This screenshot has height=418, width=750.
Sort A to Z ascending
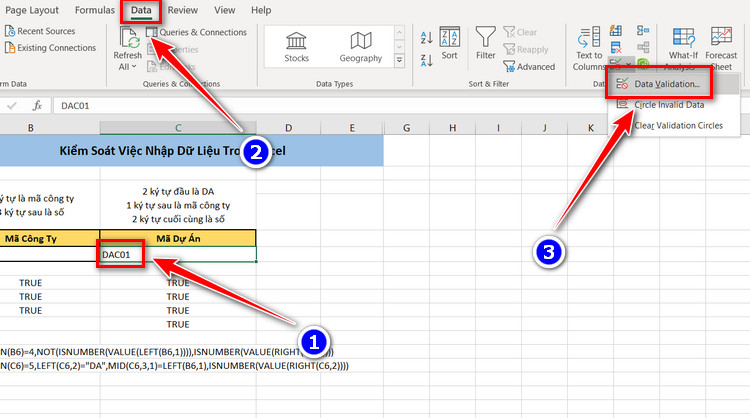tap(426, 37)
